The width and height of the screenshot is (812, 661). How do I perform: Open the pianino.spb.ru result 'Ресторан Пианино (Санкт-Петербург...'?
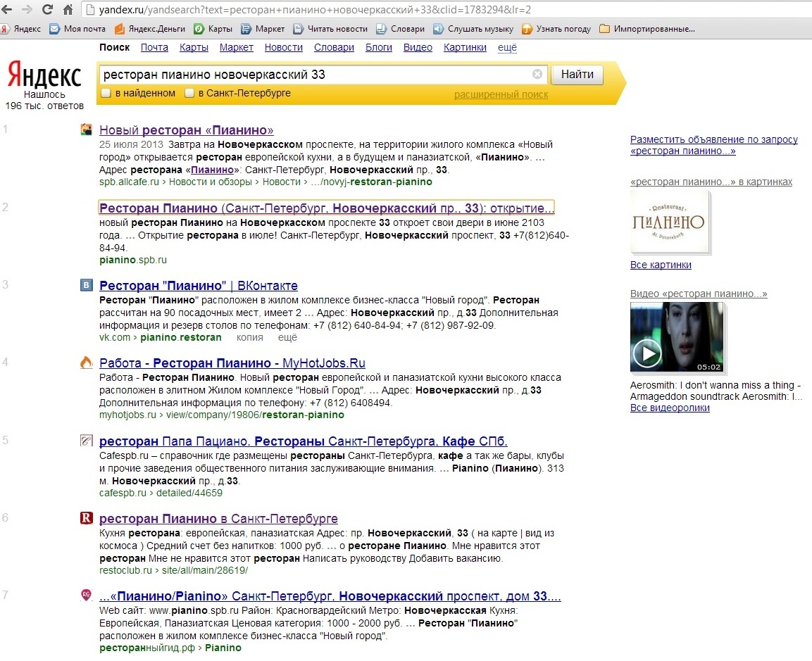327,208
